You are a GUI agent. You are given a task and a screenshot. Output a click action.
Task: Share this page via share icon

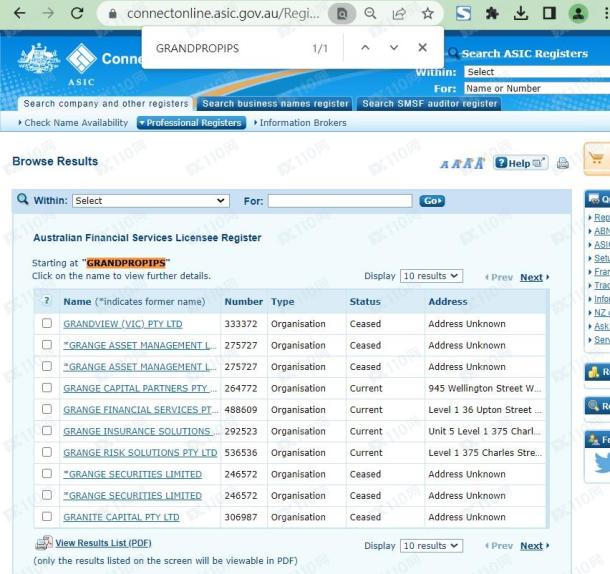pyautogui.click(x=399, y=14)
